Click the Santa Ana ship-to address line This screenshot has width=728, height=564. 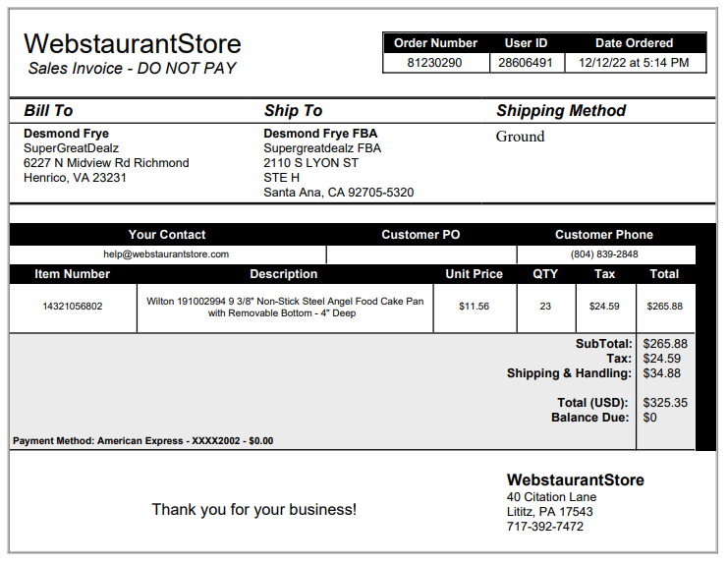coord(339,193)
